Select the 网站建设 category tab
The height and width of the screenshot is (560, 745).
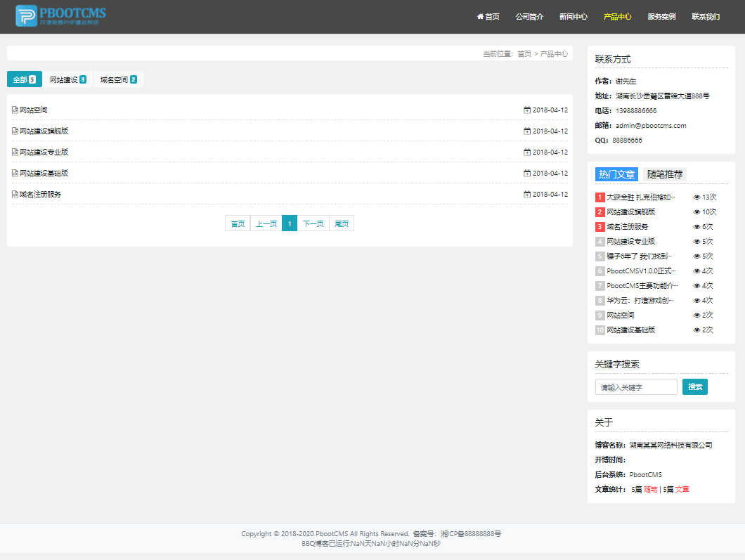click(x=68, y=79)
